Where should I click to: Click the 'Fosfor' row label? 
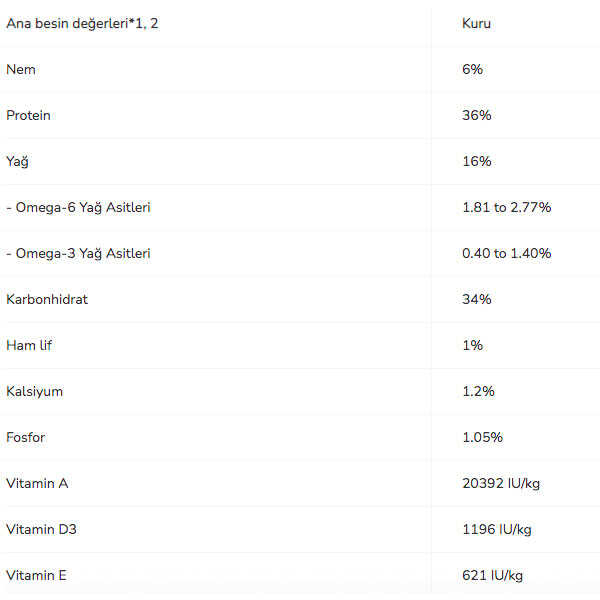pos(26,437)
